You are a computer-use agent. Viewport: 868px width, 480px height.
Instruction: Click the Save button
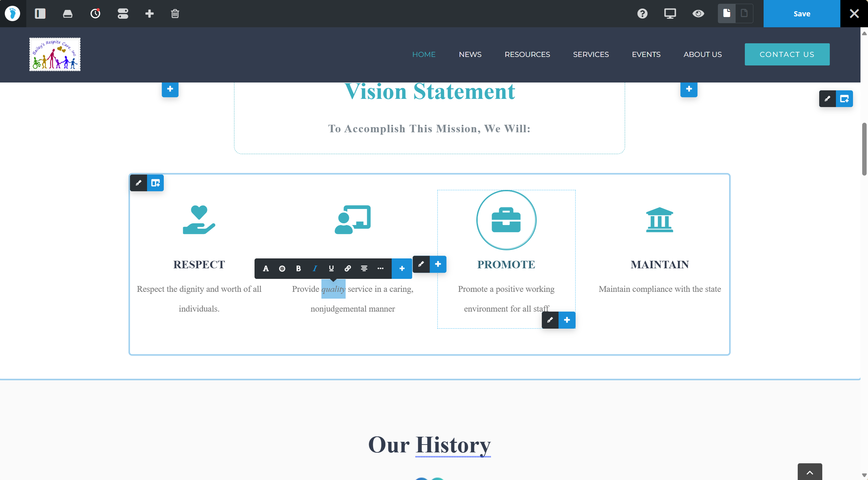[801, 14]
